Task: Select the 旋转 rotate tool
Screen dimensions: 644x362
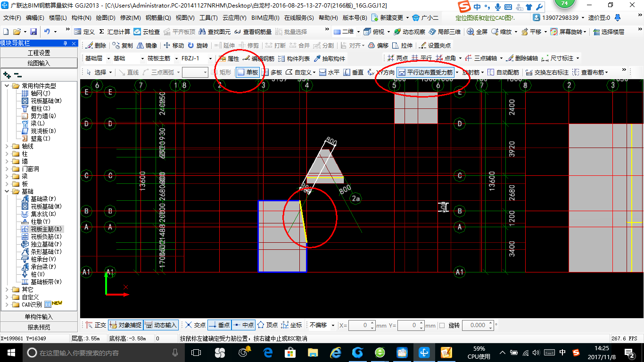Action: coord(198,45)
